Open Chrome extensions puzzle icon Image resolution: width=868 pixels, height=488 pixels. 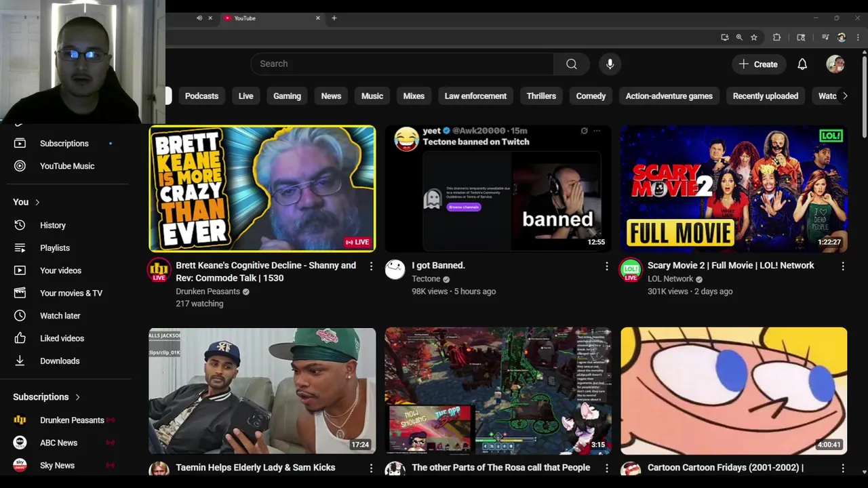[x=777, y=37]
